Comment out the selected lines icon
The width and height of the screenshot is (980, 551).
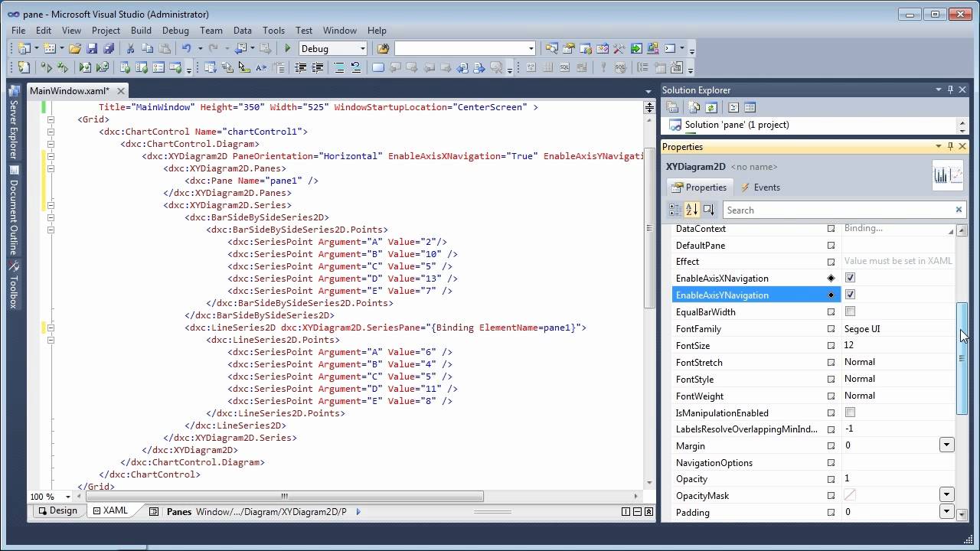339,68
